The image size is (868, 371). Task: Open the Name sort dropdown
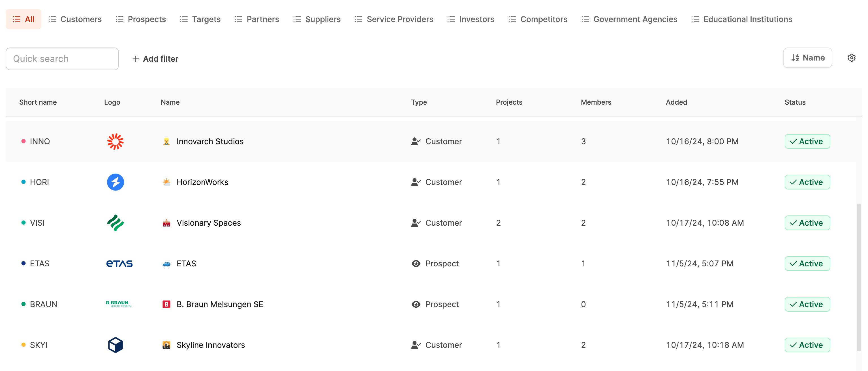coord(807,58)
